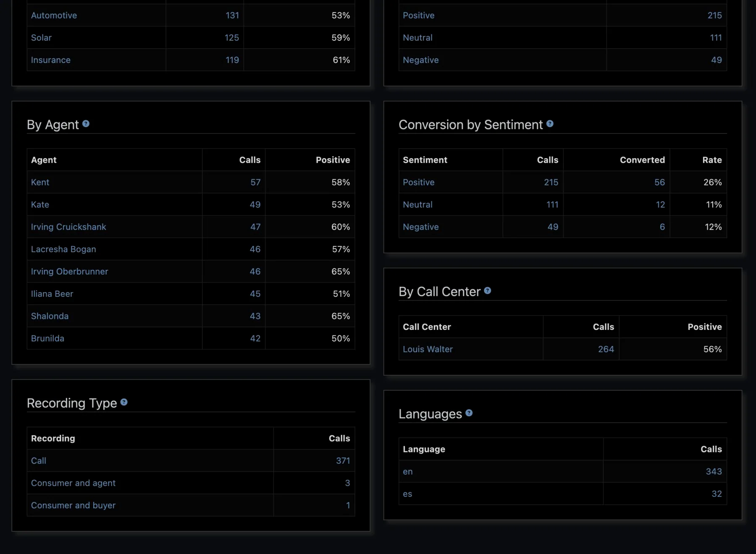Click help icon next to Conversion by Sentiment
Screen dimensions: 756x554
click(x=550, y=124)
